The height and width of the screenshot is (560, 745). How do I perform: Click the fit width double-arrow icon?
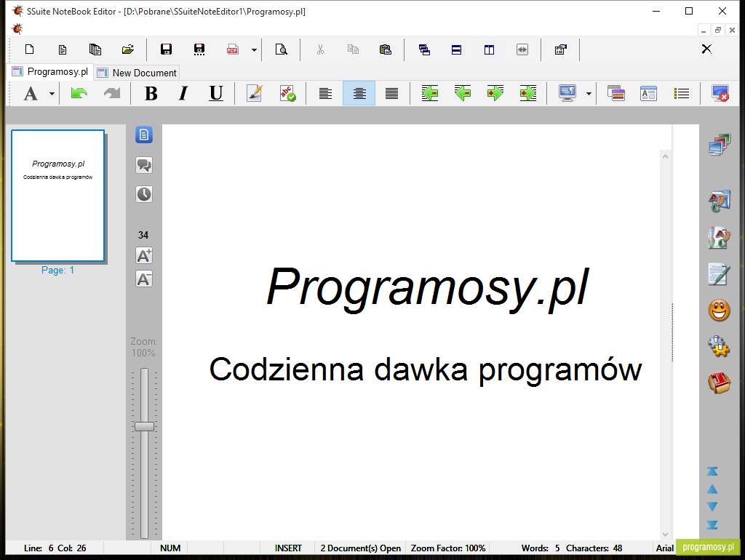pos(522,49)
